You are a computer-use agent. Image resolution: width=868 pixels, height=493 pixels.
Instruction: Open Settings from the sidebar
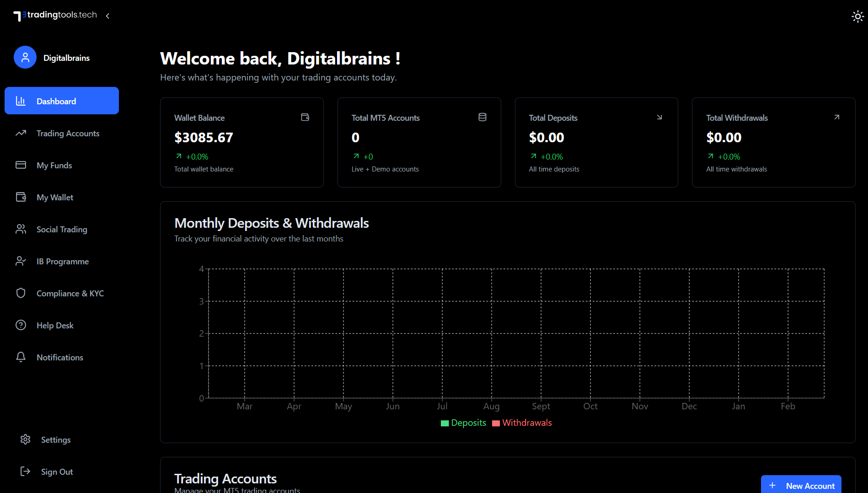55,440
